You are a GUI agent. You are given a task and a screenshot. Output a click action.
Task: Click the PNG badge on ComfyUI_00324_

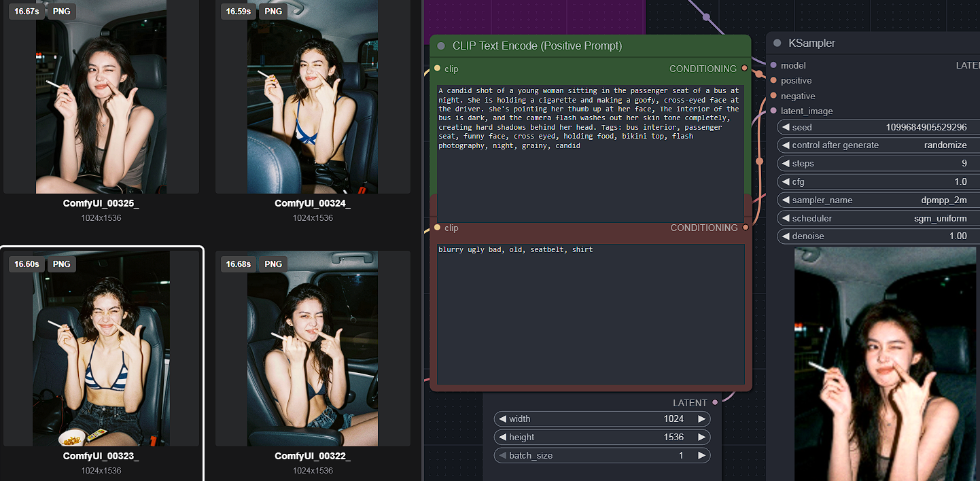[x=273, y=12]
